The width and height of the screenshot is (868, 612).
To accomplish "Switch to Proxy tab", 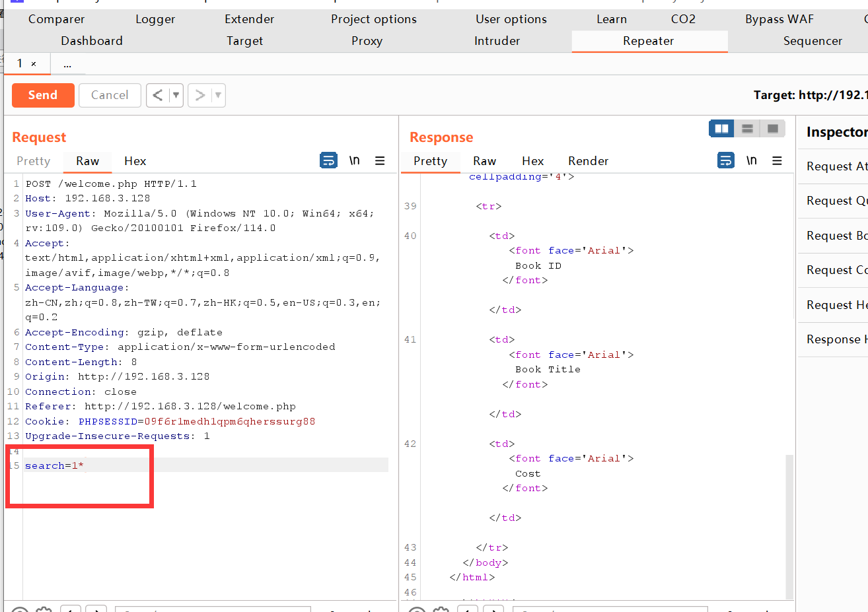I will [367, 41].
